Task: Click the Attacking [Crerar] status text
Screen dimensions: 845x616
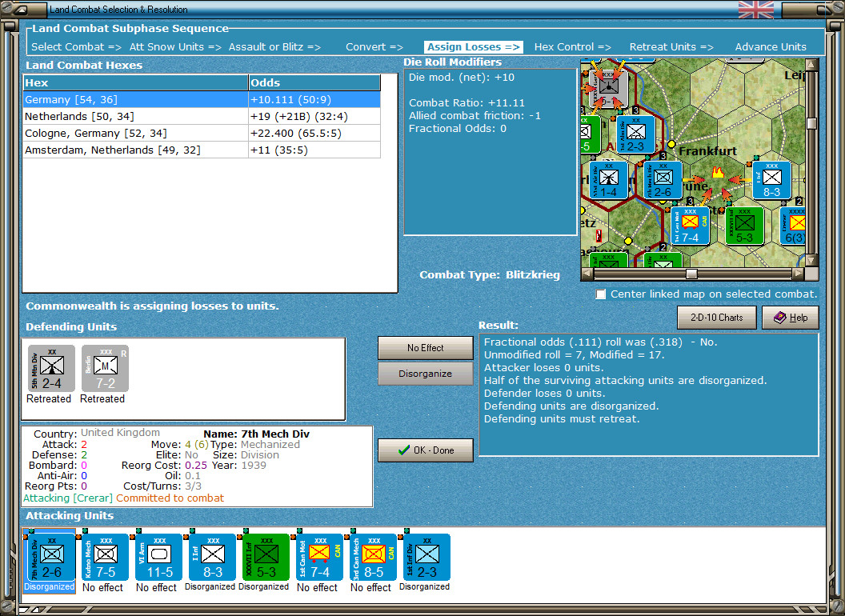Action: 68,498
